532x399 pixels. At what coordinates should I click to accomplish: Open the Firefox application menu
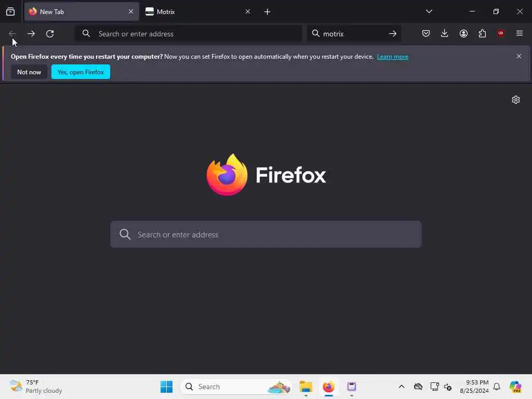pyautogui.click(x=520, y=33)
